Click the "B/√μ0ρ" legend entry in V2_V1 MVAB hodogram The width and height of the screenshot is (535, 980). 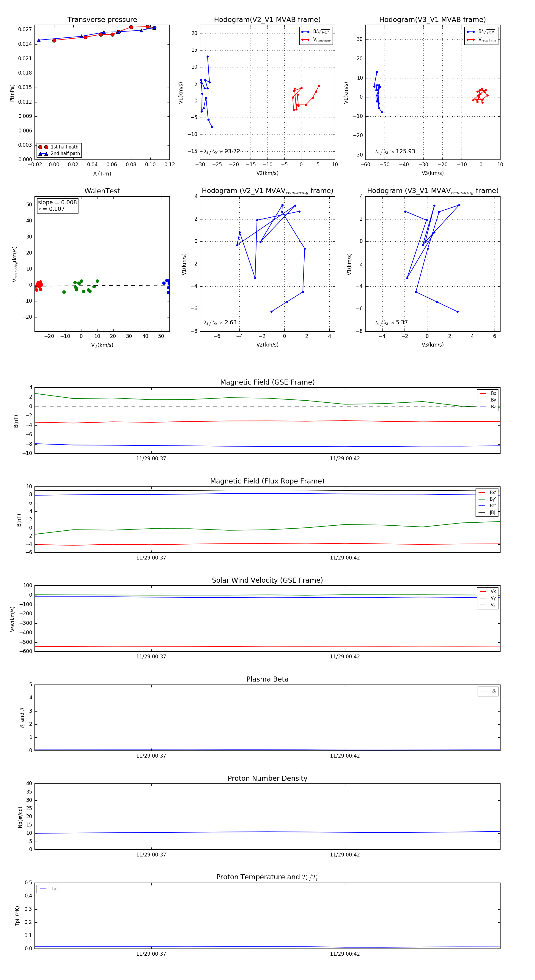316,32
